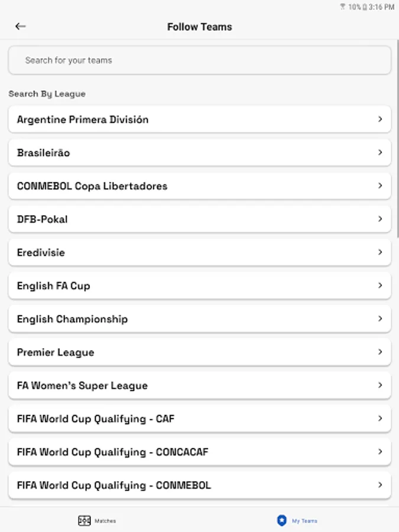Screen dimensions: 399x532
Task: Expand the Premier League chevron
Action: (x=380, y=352)
